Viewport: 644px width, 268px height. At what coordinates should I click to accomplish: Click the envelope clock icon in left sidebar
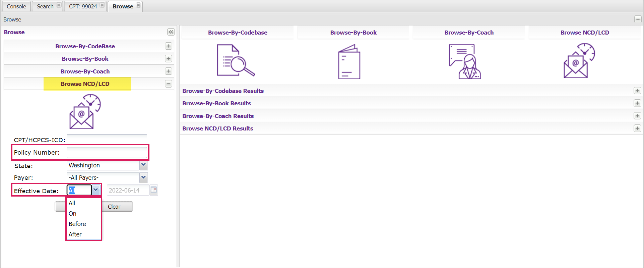click(85, 112)
